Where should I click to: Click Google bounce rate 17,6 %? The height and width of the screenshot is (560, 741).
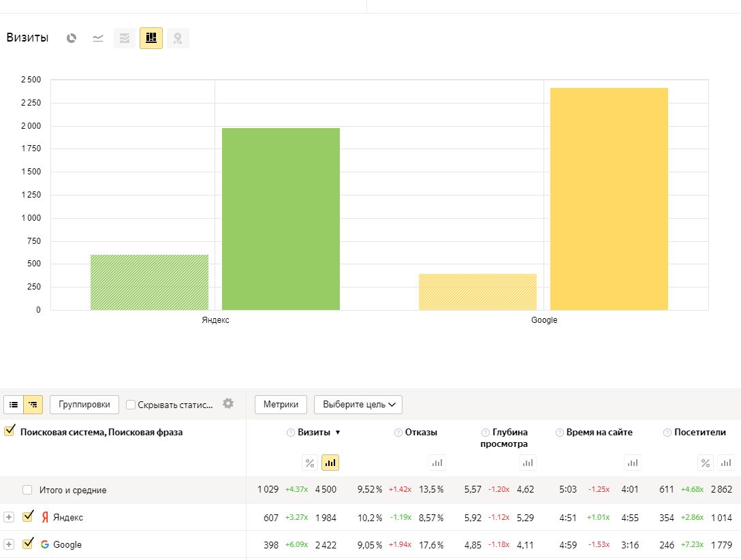click(x=431, y=545)
